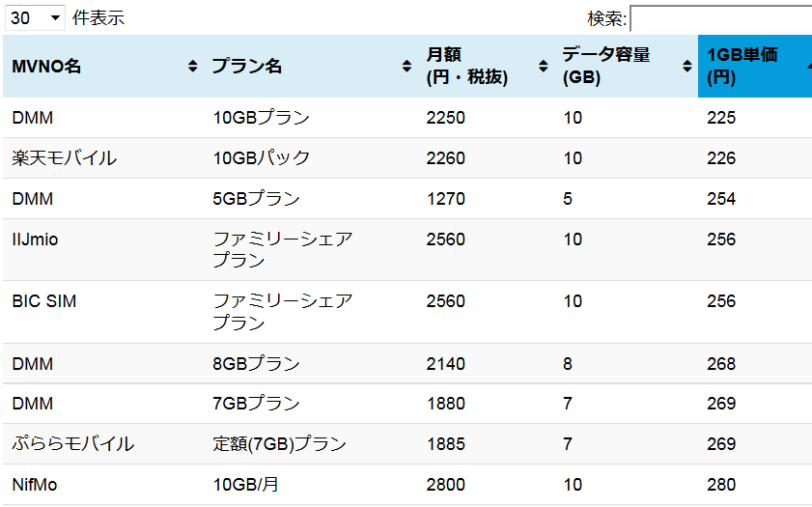812x507 pixels.
Task: Click the MVNO名 column header
Action: [x=103, y=67]
